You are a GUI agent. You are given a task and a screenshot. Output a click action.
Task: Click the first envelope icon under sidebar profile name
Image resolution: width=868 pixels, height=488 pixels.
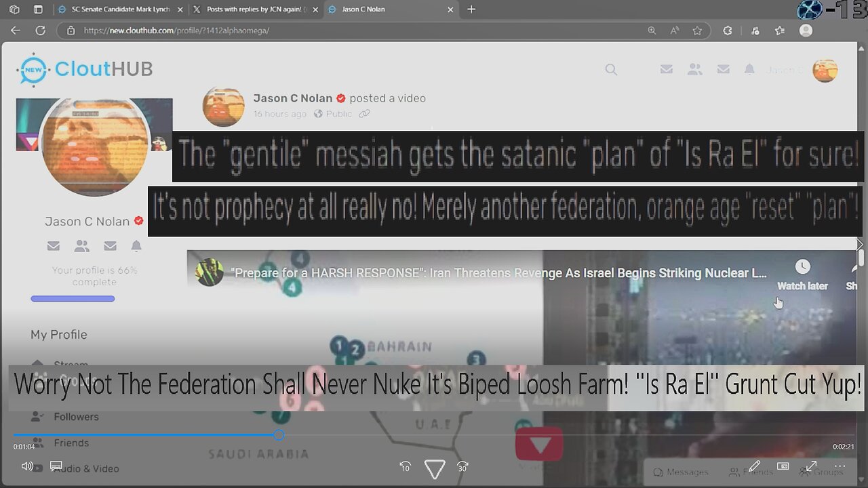tap(53, 246)
